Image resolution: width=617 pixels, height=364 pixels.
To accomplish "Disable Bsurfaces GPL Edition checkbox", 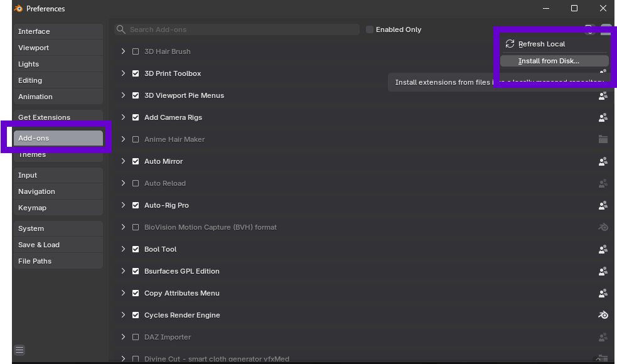I will (136, 271).
